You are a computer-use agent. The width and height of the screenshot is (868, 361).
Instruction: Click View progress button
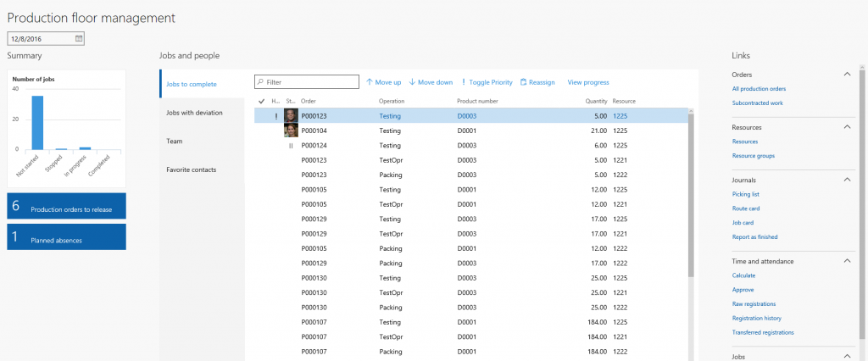coord(588,82)
